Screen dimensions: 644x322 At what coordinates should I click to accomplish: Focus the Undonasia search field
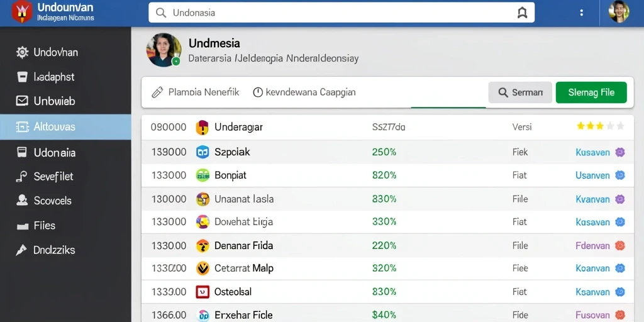pyautogui.click(x=341, y=13)
